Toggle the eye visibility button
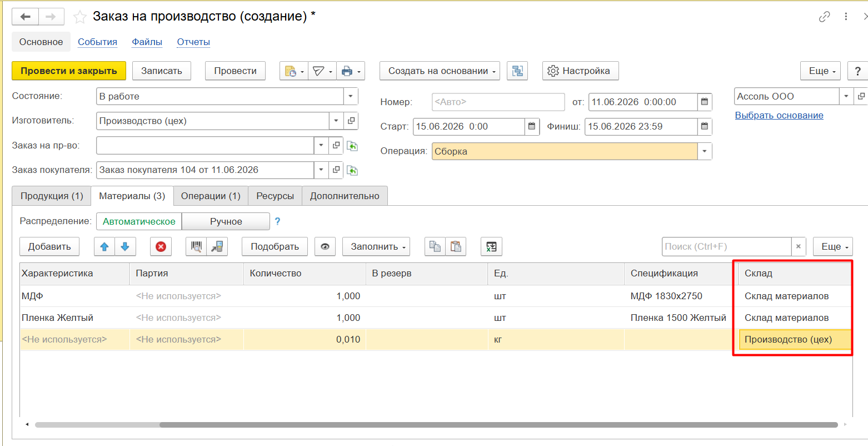Image resolution: width=868 pixels, height=446 pixels. (325, 246)
